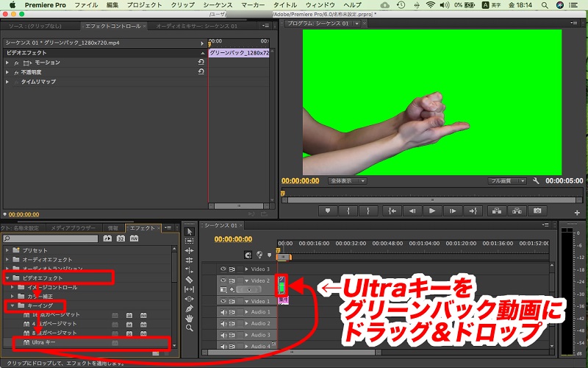Reset 不透明度 effect
Screen dimensions: 588x368
(x=201, y=71)
